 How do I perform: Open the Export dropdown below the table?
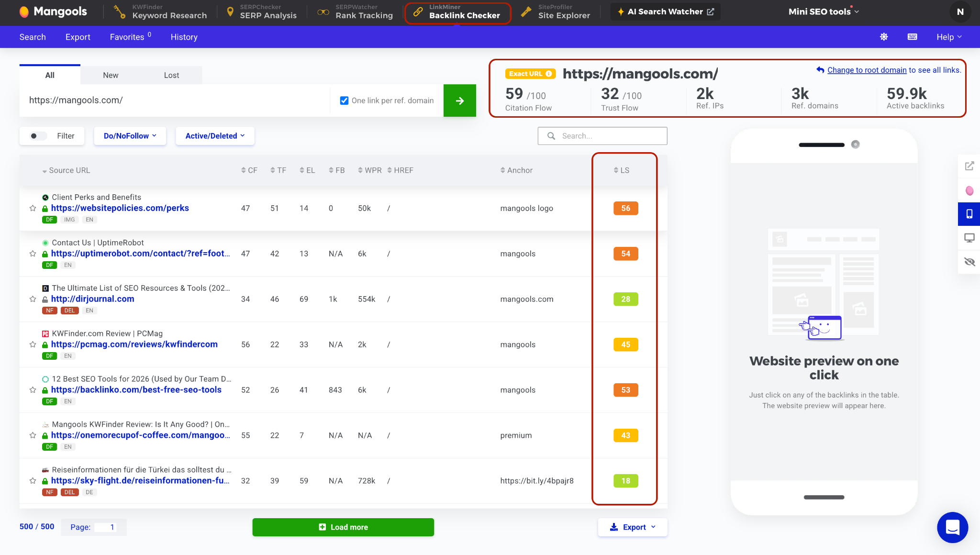point(633,527)
